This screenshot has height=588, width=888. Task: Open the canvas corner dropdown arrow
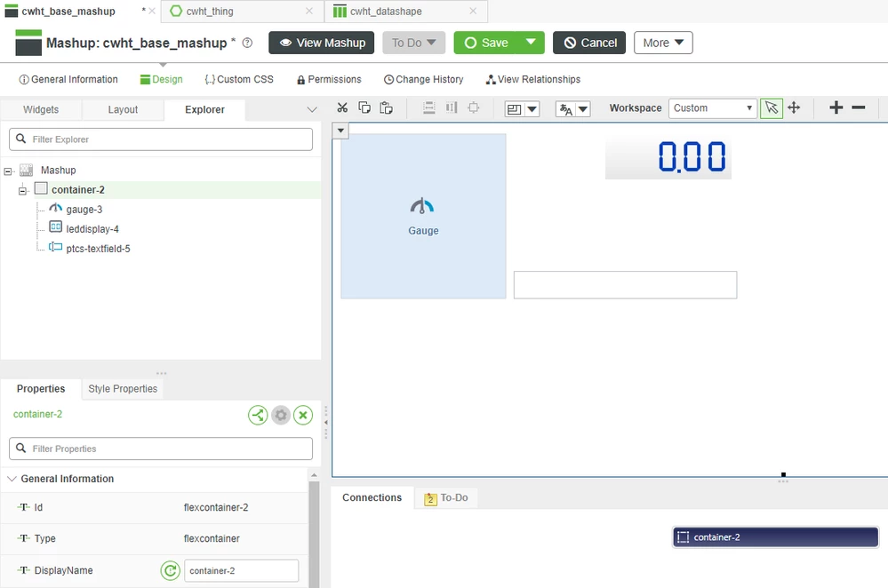[x=340, y=131]
